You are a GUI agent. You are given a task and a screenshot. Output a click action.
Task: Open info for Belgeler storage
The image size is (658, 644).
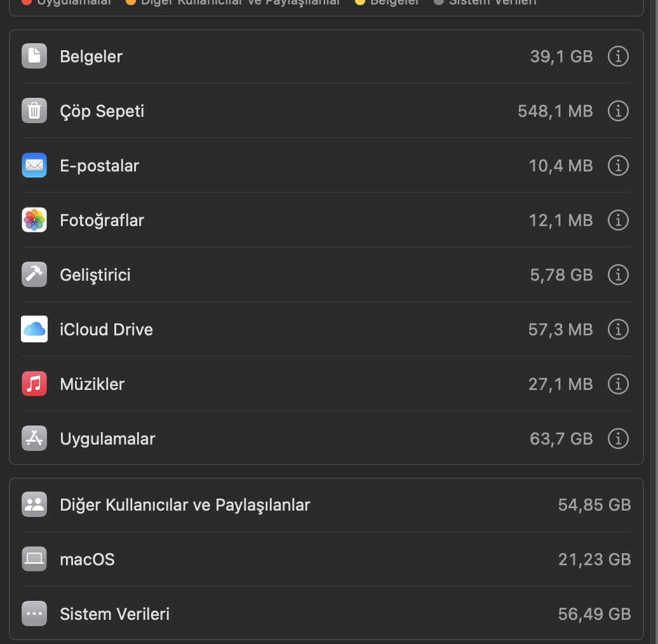(618, 57)
